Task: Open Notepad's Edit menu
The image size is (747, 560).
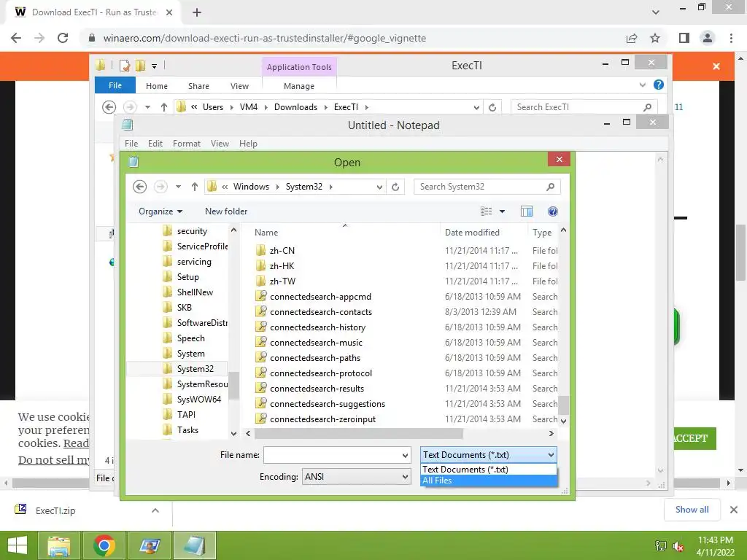Action: (x=155, y=144)
